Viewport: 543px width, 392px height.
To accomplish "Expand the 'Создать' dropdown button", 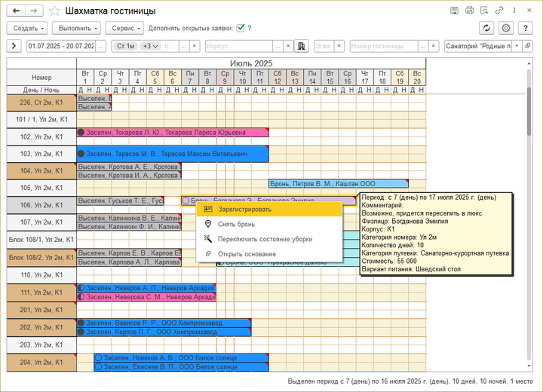I will tap(27, 28).
